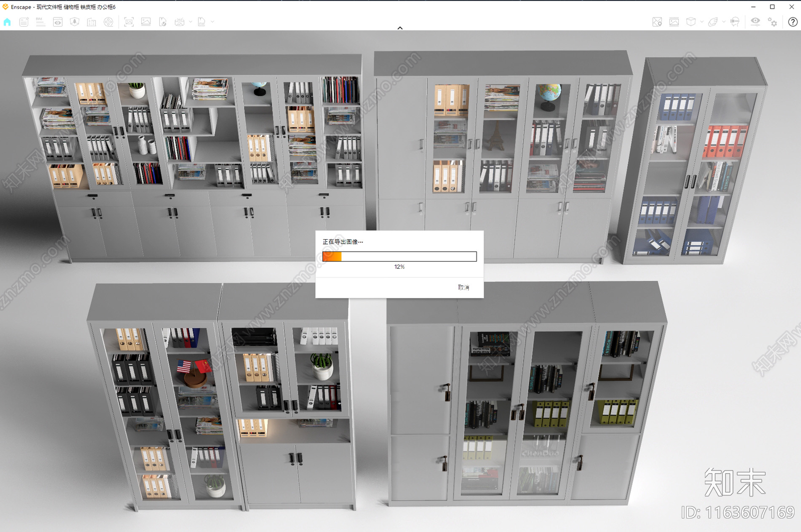801x532 pixels.
Task: Expand the EXE export dropdown arrow
Action: (212, 22)
